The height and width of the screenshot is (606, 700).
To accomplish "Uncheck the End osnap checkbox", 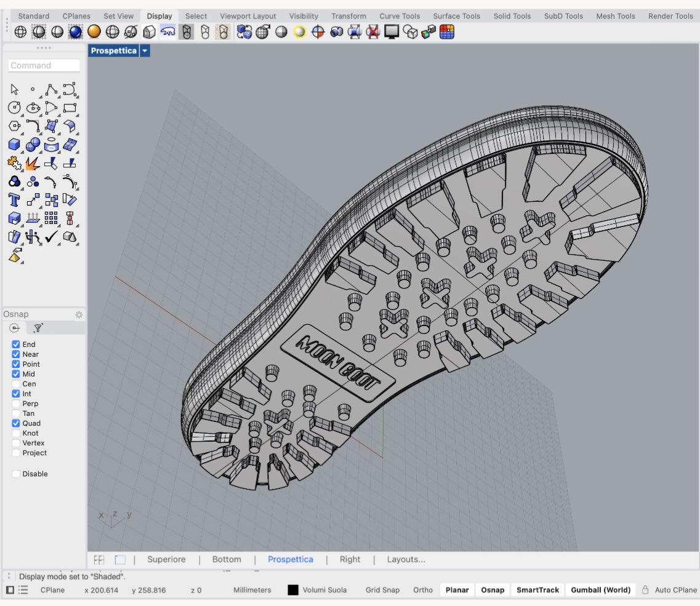I will (15, 344).
